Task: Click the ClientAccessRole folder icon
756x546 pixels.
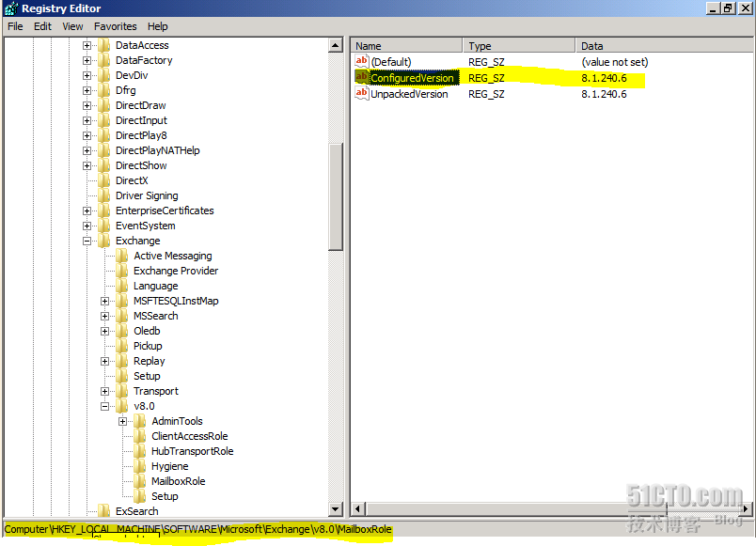Action: pos(140,436)
